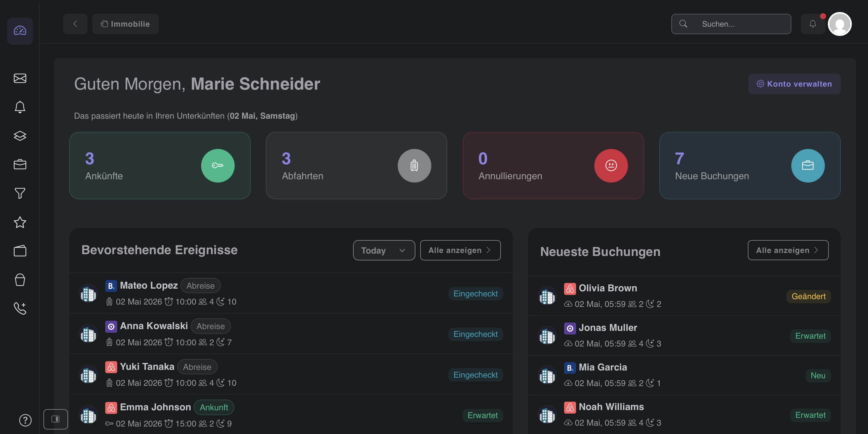Click the Geändert status badge
Image resolution: width=868 pixels, height=434 pixels.
[x=808, y=296]
